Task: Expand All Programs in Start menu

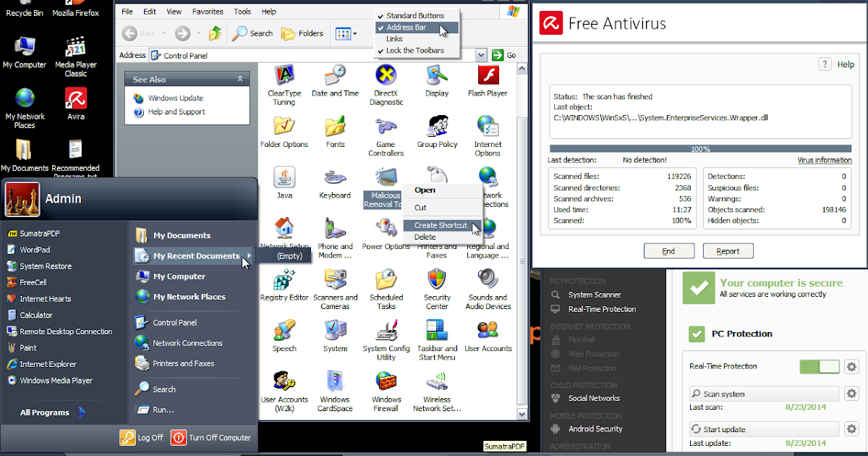Action: 54,413
